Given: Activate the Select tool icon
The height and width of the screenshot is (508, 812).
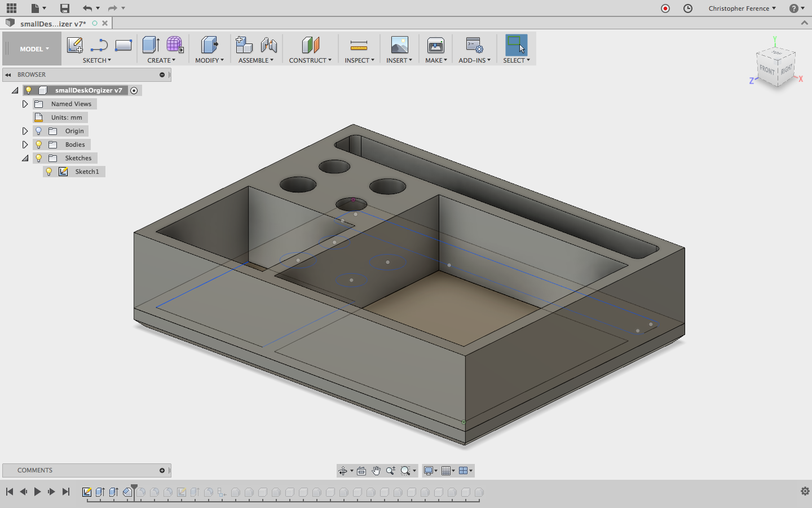Looking at the screenshot, I should pyautogui.click(x=517, y=45).
